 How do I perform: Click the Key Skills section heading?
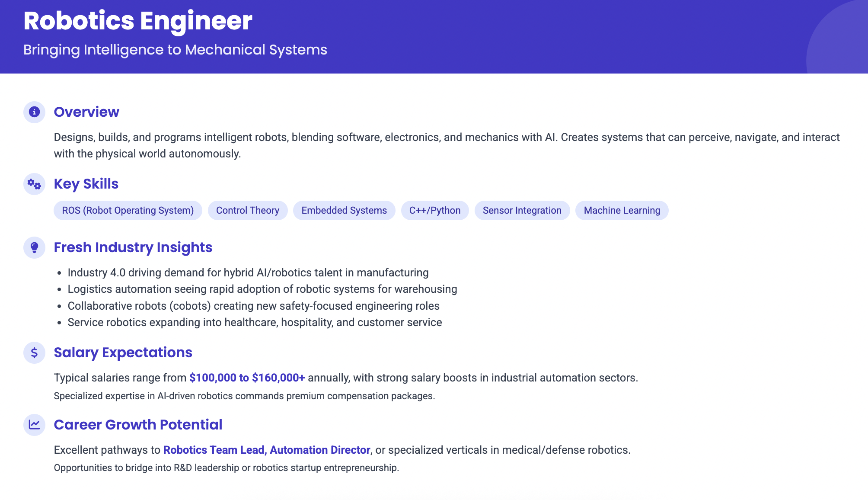click(86, 184)
